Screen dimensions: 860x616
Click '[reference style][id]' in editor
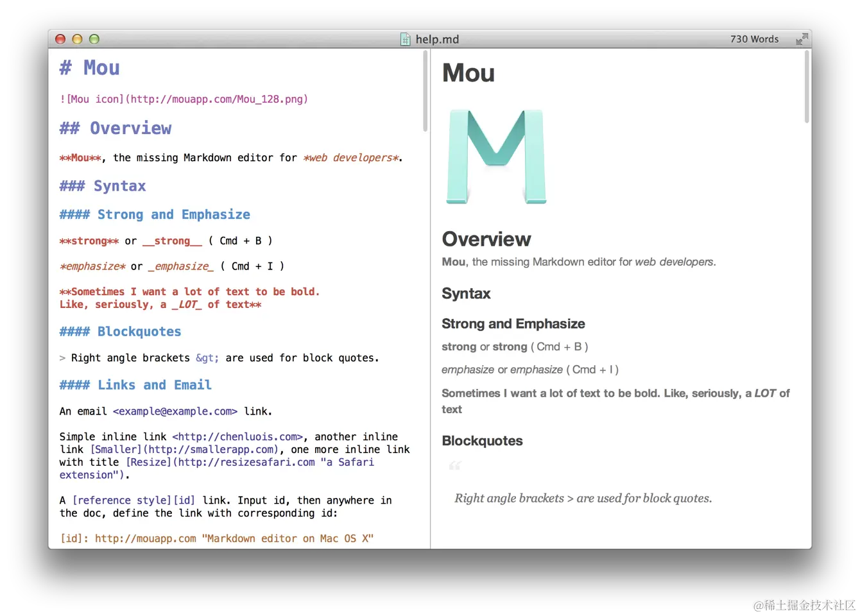(x=133, y=501)
